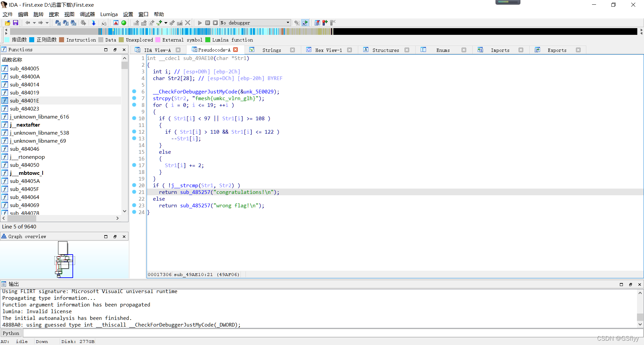Click the Jump back arrow icon

pyautogui.click(x=28, y=23)
